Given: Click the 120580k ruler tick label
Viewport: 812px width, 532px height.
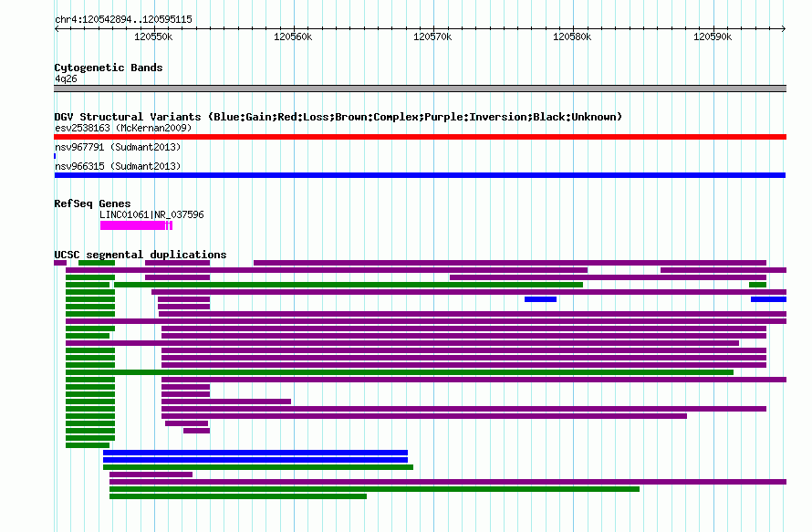Looking at the screenshot, I should 572,37.
